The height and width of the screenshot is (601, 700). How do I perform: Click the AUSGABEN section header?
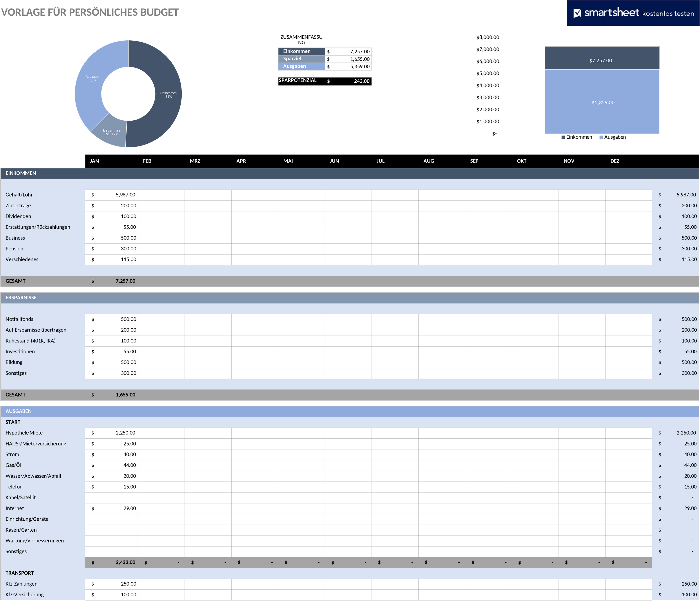click(x=350, y=411)
